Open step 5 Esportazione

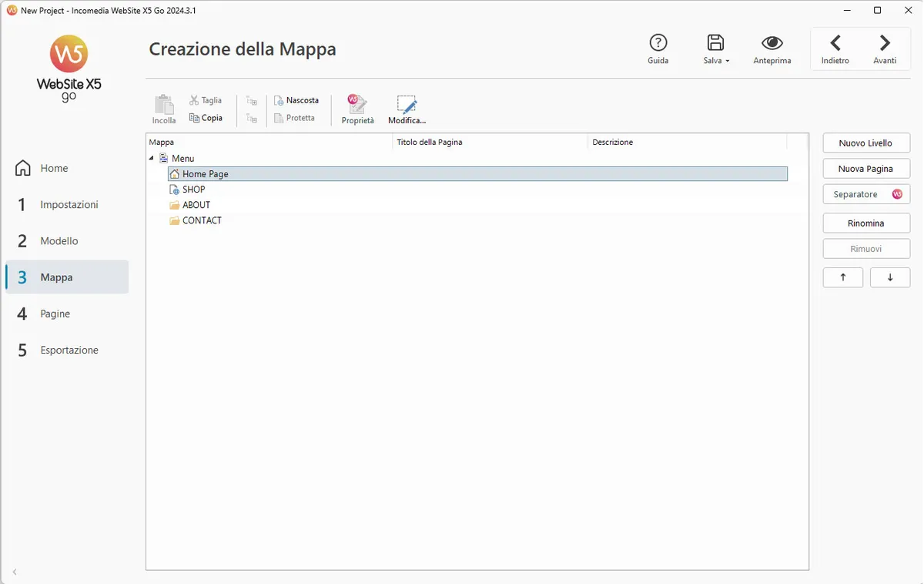point(67,350)
